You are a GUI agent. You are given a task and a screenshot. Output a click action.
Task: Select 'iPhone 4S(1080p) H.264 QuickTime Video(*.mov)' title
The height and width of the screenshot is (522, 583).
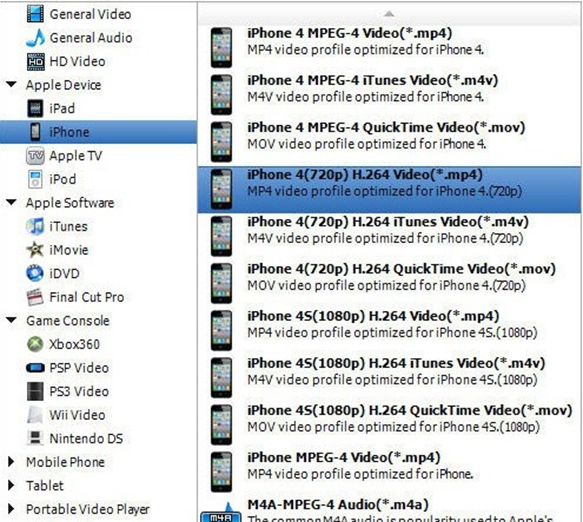click(x=410, y=410)
